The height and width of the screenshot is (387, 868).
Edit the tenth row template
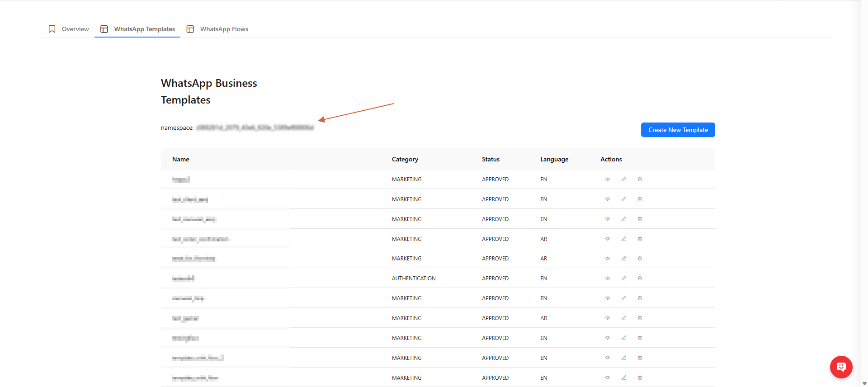click(x=624, y=358)
